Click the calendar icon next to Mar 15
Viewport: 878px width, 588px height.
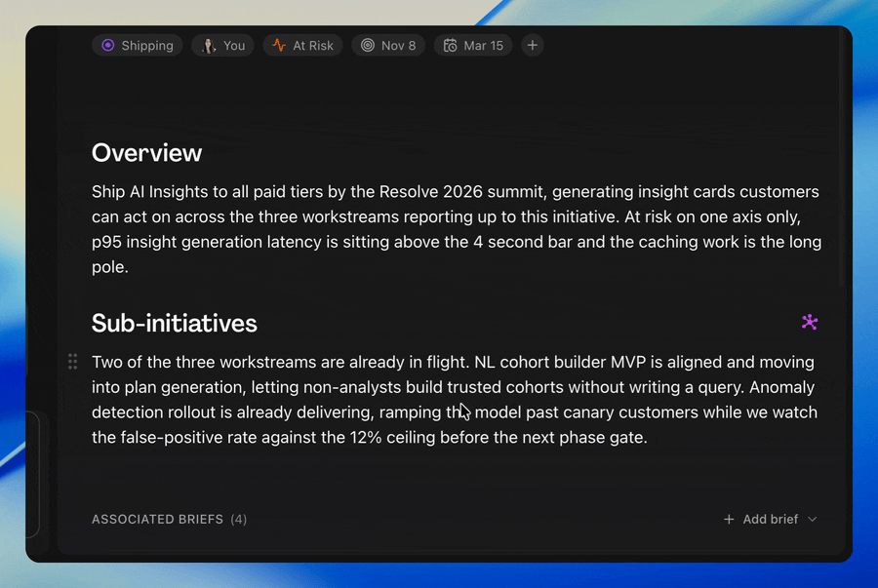(x=450, y=45)
